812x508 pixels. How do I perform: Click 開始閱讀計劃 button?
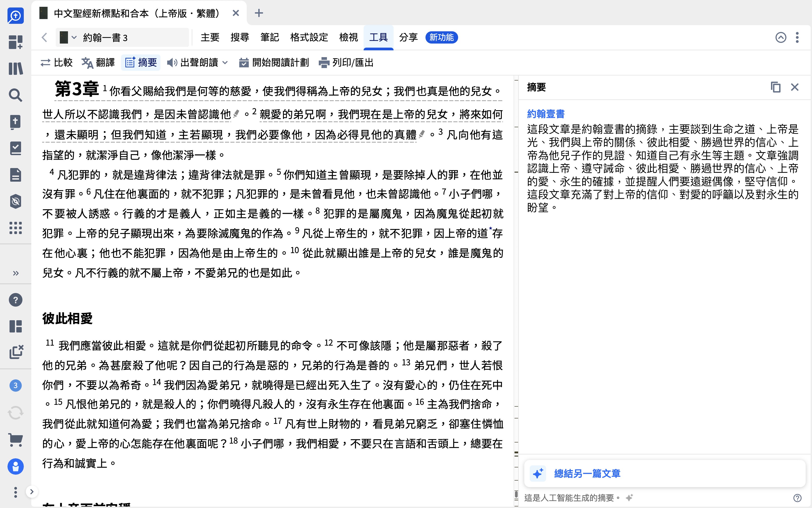click(x=273, y=63)
